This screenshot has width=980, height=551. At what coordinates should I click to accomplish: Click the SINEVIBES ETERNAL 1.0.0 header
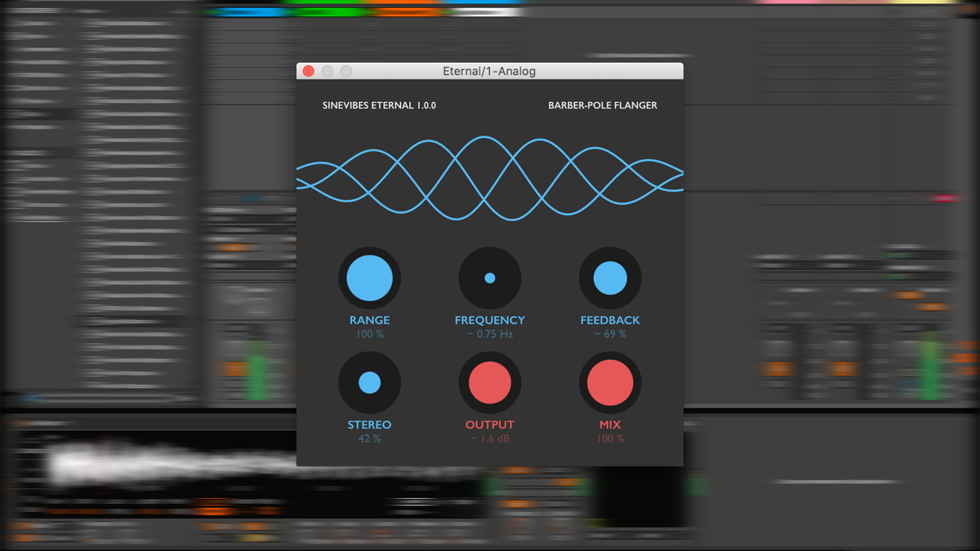(377, 104)
